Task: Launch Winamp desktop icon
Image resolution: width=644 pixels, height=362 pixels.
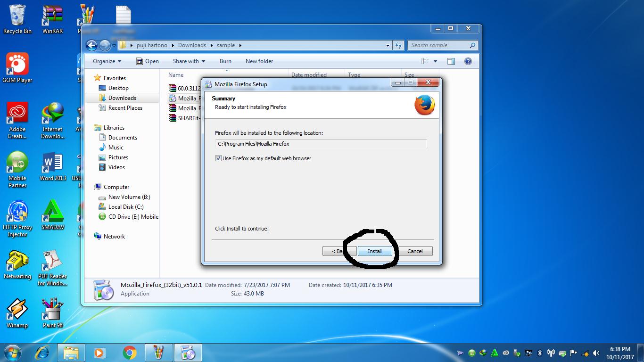Action: point(17,309)
